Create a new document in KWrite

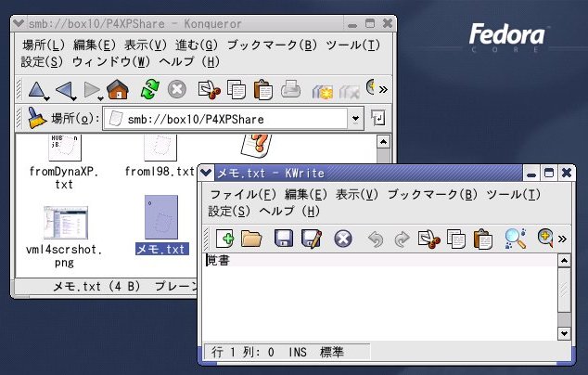[225, 239]
